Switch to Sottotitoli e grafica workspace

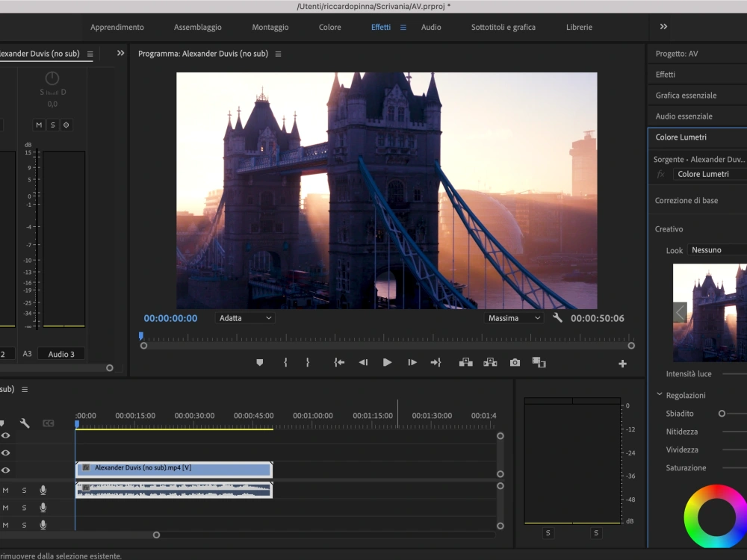pos(503,27)
